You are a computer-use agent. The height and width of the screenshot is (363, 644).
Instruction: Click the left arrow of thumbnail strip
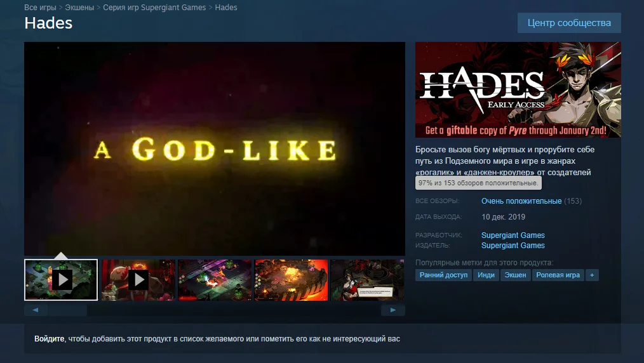(x=36, y=310)
